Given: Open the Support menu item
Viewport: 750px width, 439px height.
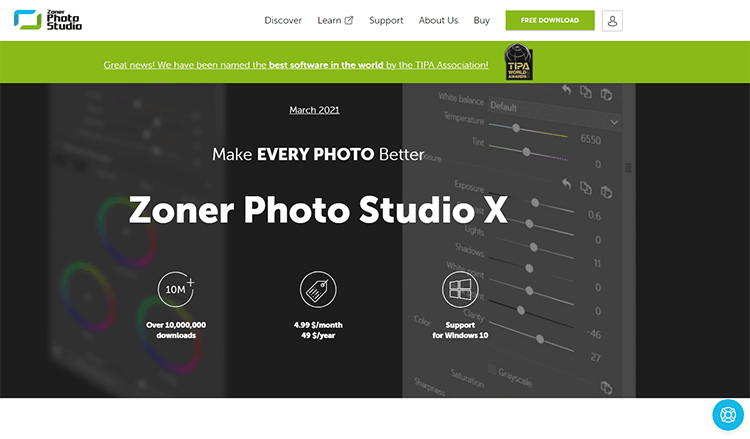Looking at the screenshot, I should [x=386, y=20].
